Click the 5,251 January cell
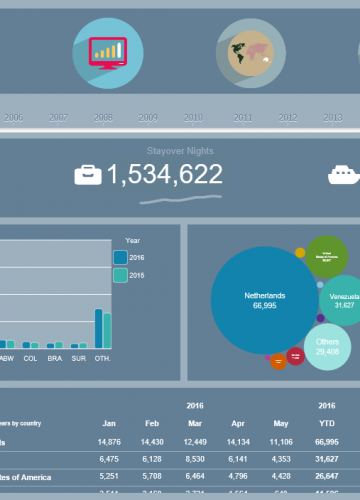 [109, 476]
